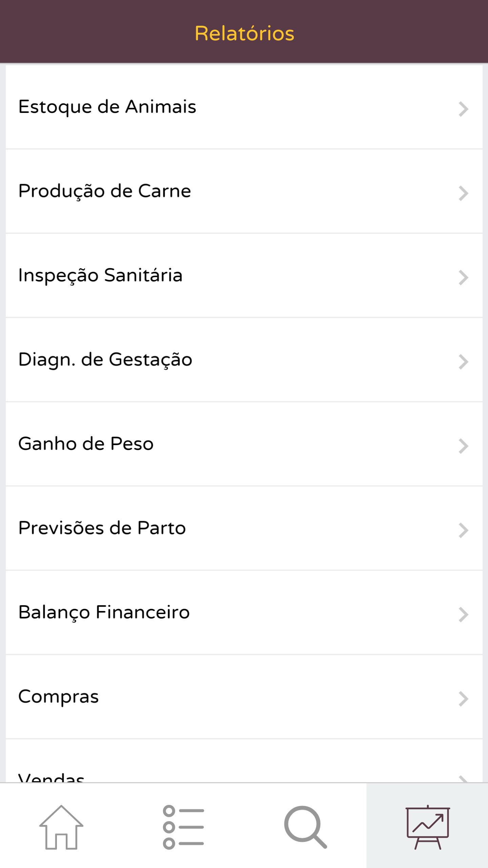488x868 pixels.
Task: Click chevron on Previsões de Parto row
Action: tap(463, 530)
